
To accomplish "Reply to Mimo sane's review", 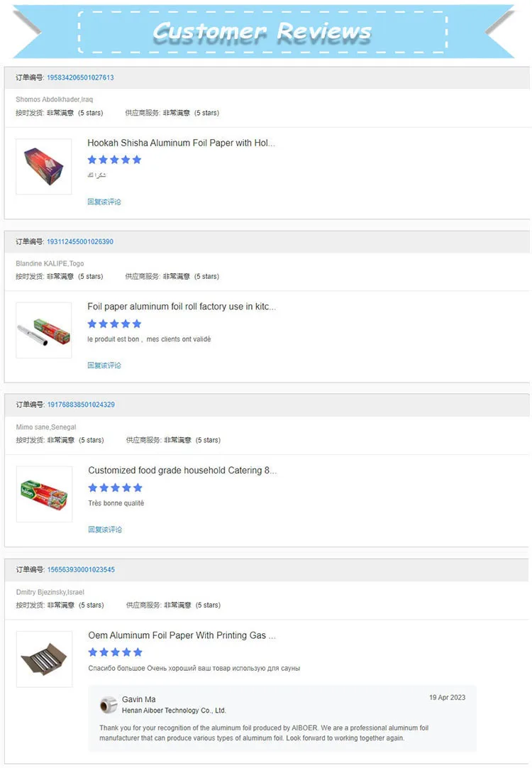I will point(105,530).
